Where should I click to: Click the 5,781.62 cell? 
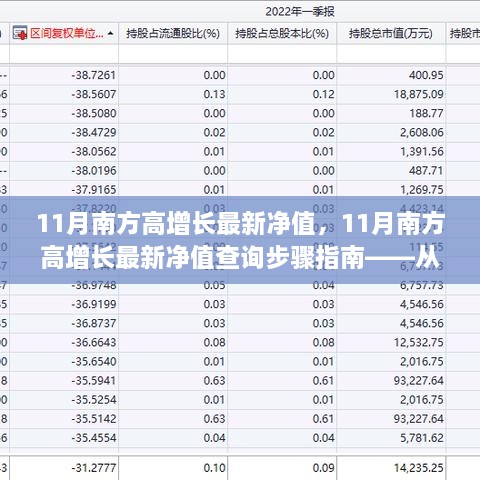(x=422, y=438)
